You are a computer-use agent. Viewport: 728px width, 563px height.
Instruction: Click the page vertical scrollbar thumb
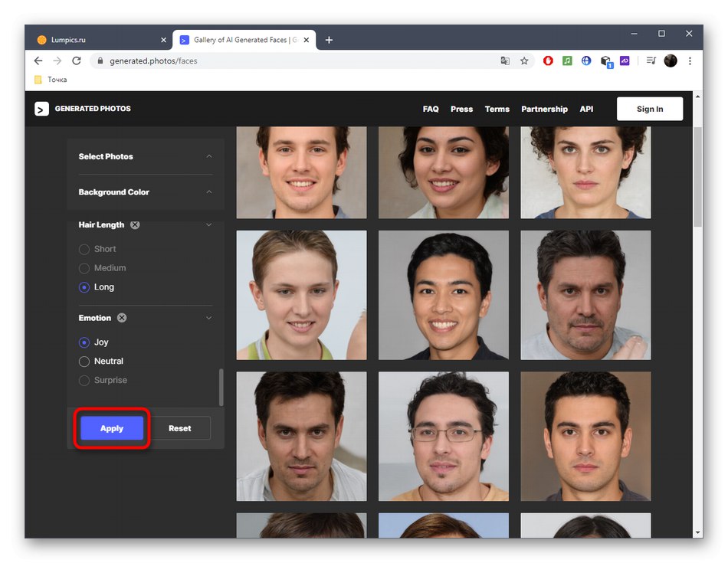coord(697,176)
